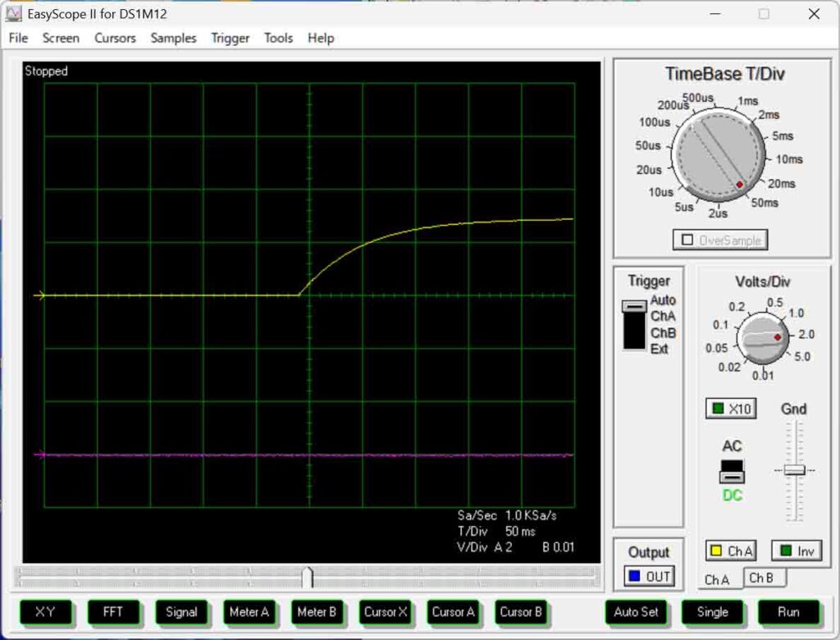Set timebase to 50us on the dial

point(648,146)
